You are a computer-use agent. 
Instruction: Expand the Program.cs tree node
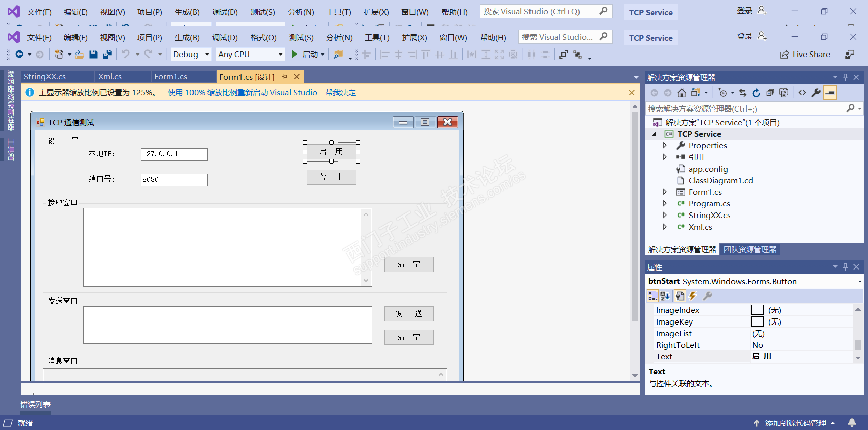[665, 204]
